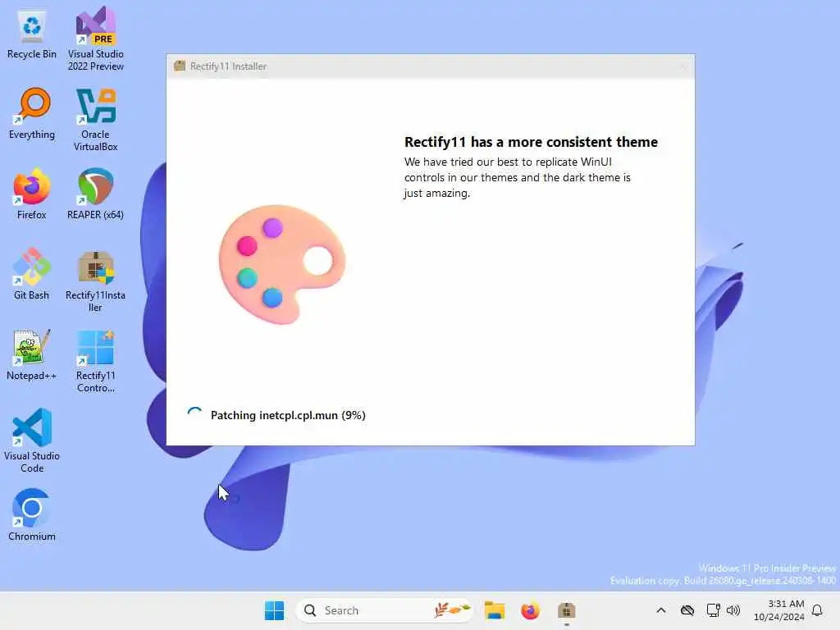Select the Notepad++ desktop shortcut
The image size is (840, 630).
(x=32, y=355)
